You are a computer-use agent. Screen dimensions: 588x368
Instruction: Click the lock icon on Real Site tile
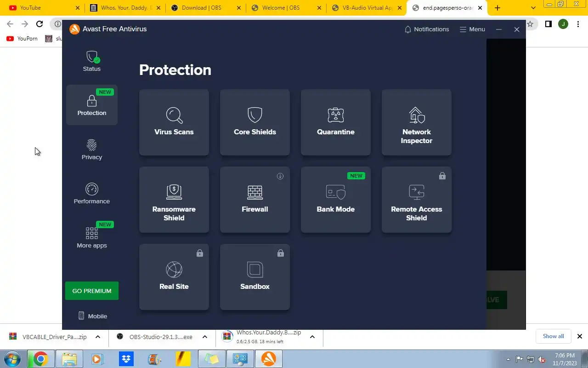coord(199,253)
